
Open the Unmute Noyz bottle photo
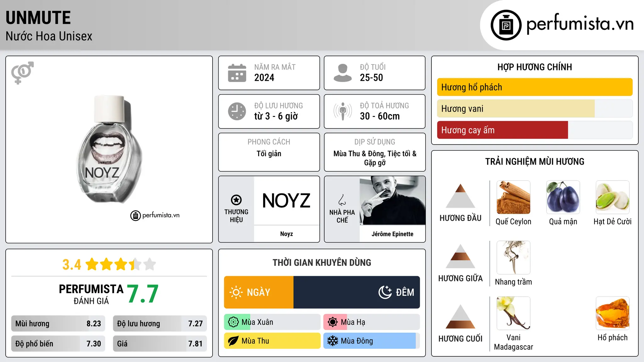tap(109, 149)
